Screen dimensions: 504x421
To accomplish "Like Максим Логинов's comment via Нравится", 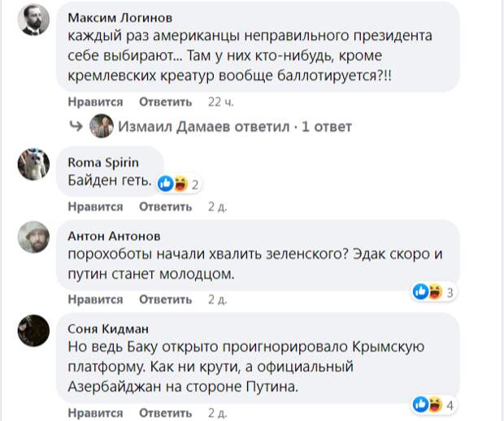I will 95,102.
